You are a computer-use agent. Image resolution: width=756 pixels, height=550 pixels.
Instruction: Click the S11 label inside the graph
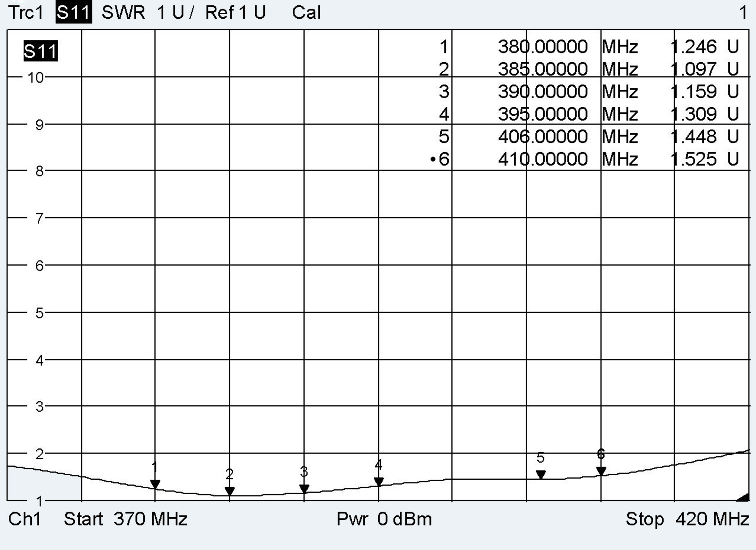click(x=41, y=51)
